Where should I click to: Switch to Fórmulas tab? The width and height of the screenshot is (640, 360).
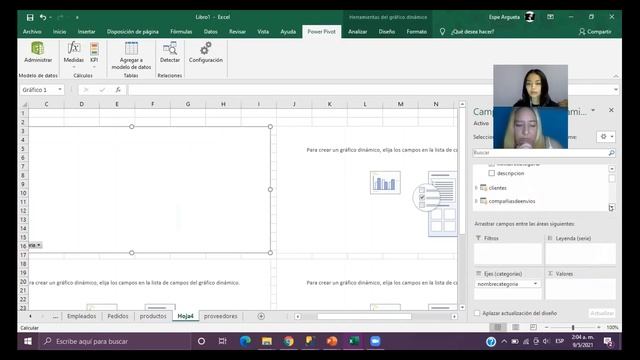point(181,31)
